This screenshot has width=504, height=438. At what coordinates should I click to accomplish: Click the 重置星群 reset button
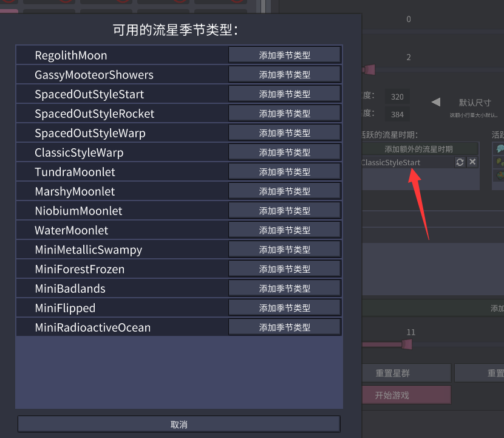click(x=406, y=372)
